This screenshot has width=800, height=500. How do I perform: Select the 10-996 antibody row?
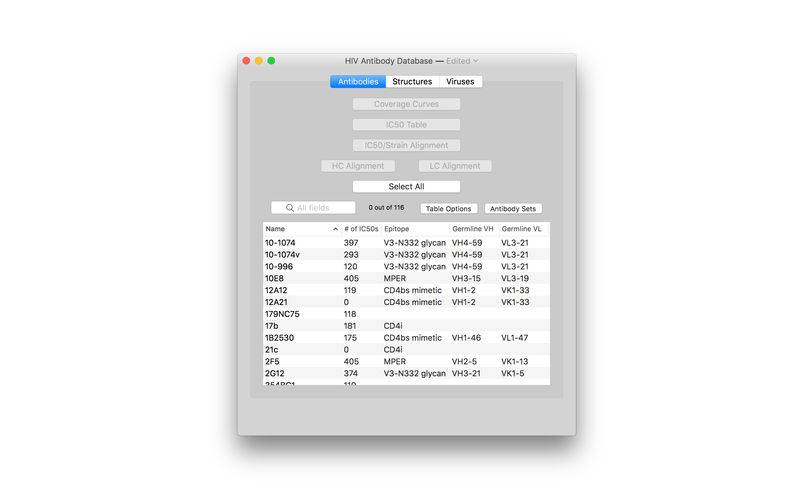pyautogui.click(x=406, y=266)
